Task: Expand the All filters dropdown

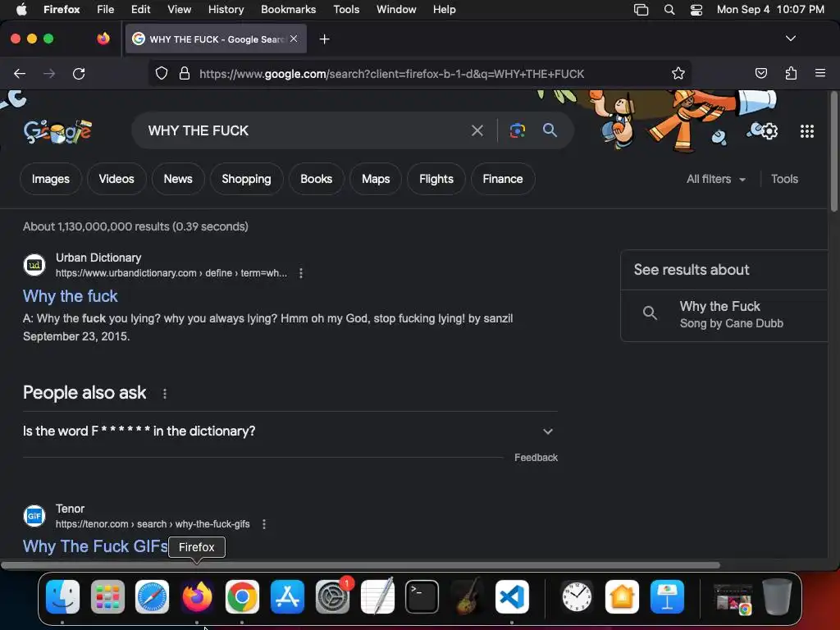Action: tap(715, 179)
